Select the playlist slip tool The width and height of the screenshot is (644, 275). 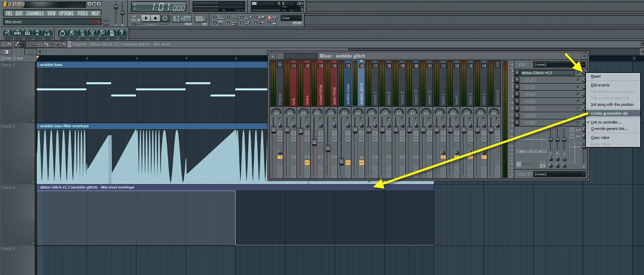click(x=40, y=44)
